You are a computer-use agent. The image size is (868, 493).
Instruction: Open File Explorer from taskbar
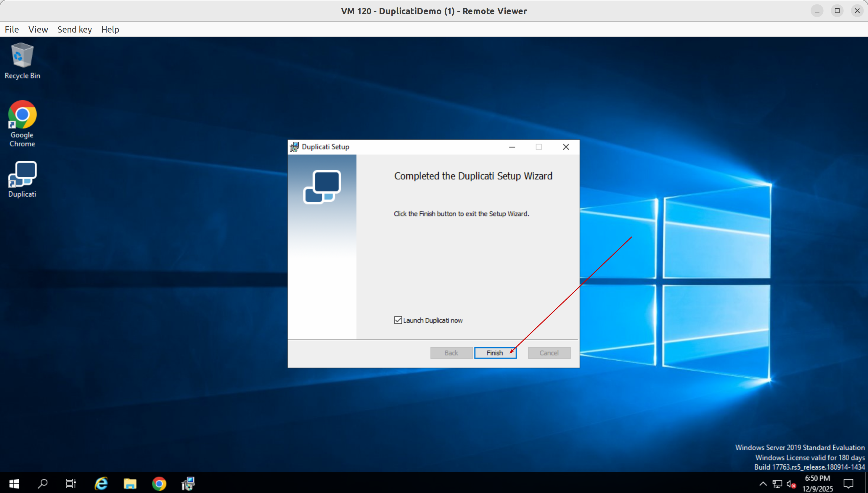(130, 484)
